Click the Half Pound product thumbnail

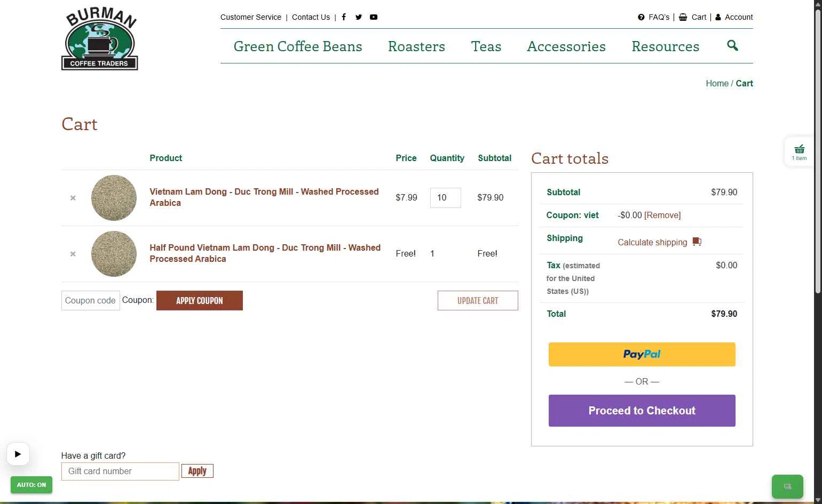[x=114, y=254]
